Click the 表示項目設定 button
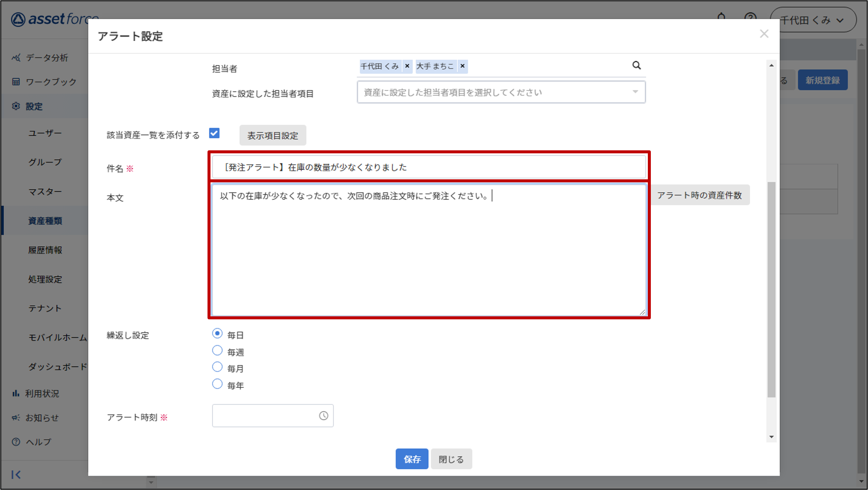868x490 pixels. pos(272,136)
